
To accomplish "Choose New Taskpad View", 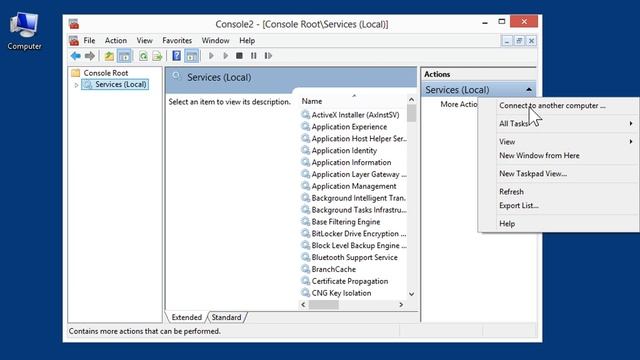I will tap(559, 173).
